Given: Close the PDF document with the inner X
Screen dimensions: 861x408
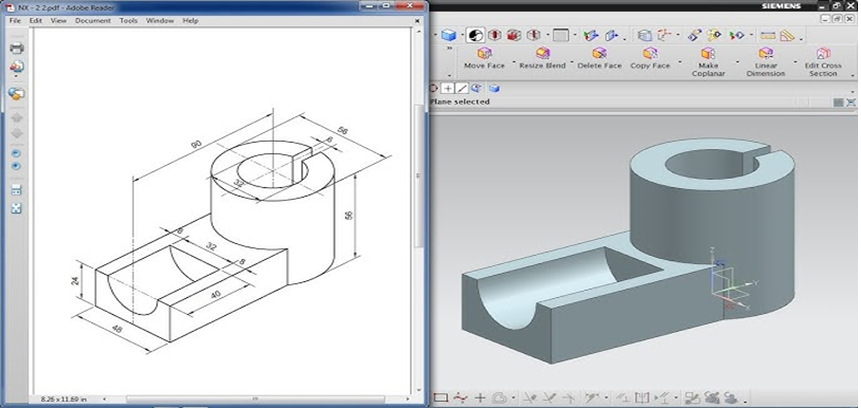Looking at the screenshot, I should (418, 20).
